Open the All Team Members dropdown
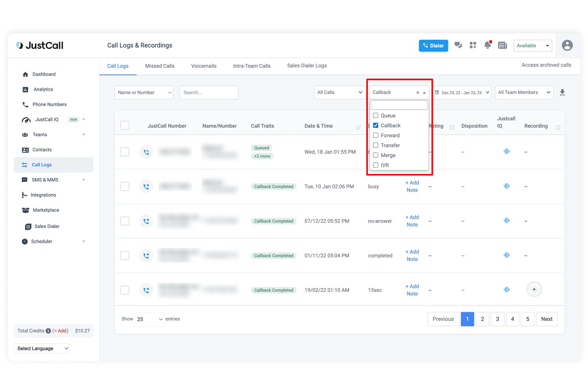Viewport: 588px width, 392px height. pyautogui.click(x=524, y=93)
